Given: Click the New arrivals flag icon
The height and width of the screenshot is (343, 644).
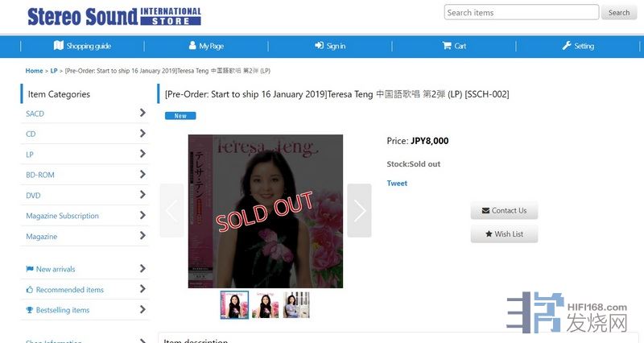Looking at the screenshot, I should (x=30, y=269).
